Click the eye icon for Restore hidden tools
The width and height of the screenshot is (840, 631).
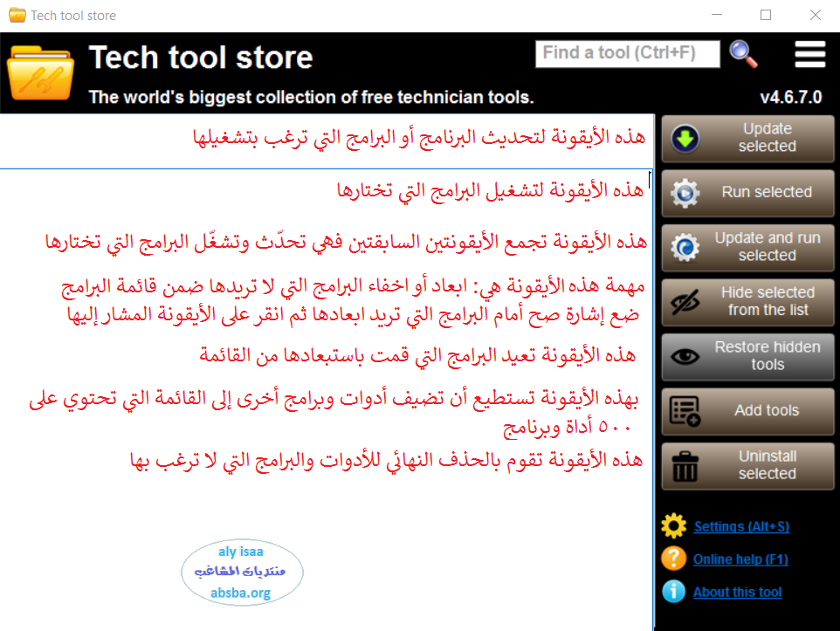point(685,356)
